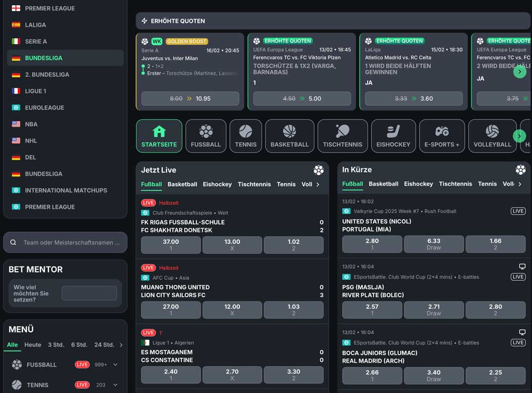
Task: Open LaLiga in the sidebar
Action: point(65,25)
